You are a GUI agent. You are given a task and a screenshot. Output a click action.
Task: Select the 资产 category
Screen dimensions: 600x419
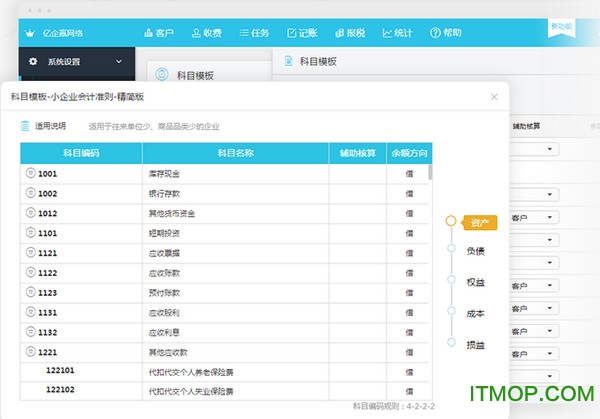(x=480, y=223)
